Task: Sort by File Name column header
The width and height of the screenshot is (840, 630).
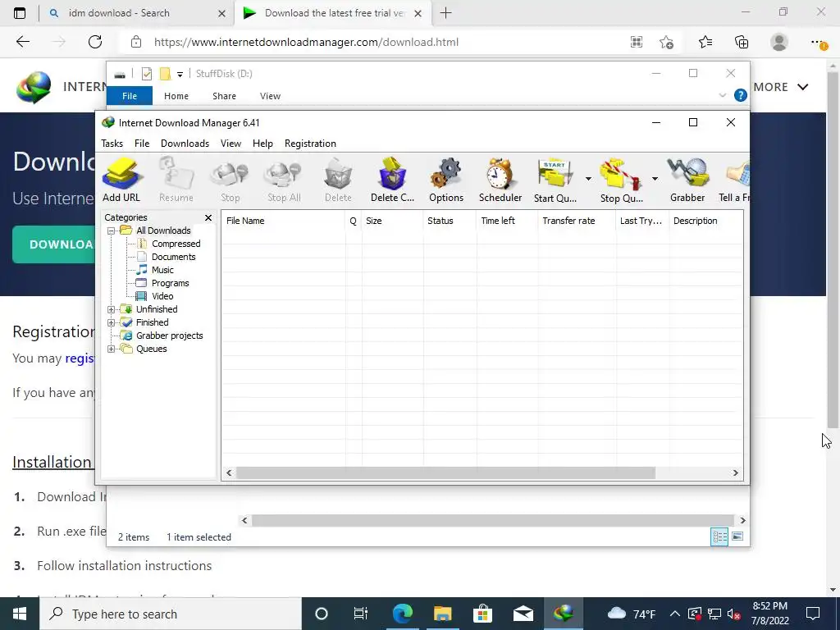Action: 283,221
